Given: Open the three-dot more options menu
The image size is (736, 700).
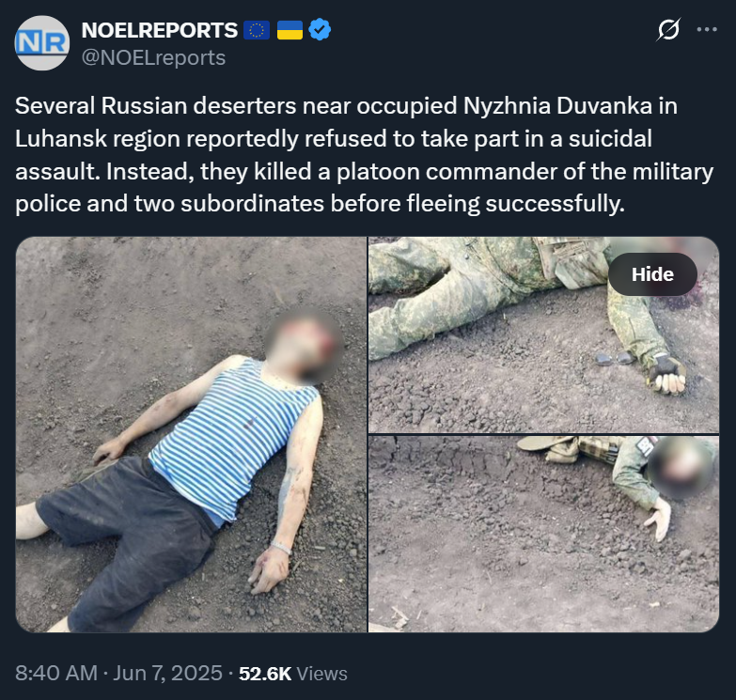Looking at the screenshot, I should (707, 29).
